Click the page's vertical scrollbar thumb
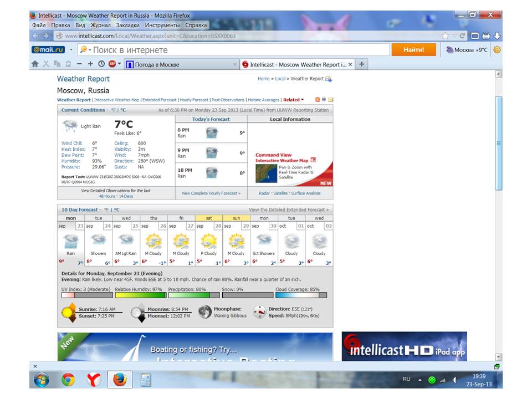Viewport: 532px width, 399px height. click(499, 143)
